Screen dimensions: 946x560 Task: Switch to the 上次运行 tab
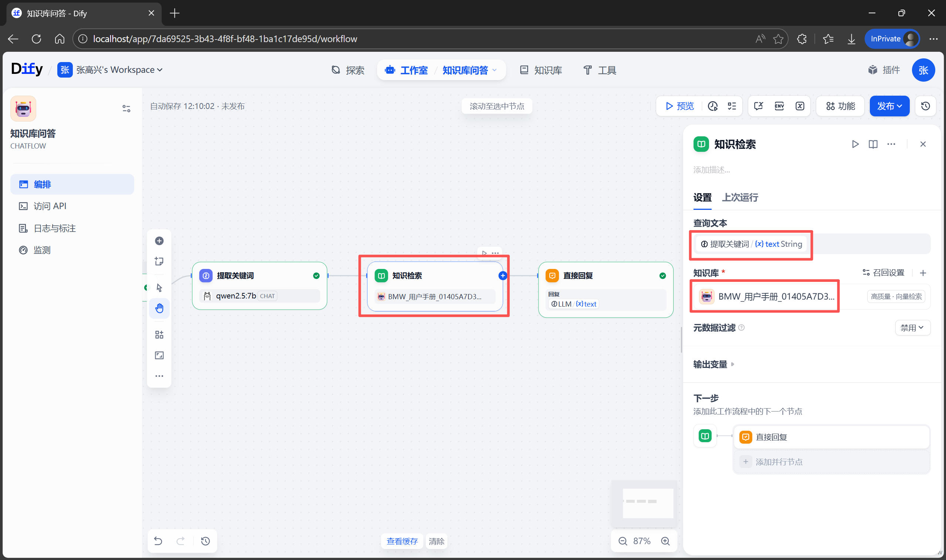pos(739,197)
